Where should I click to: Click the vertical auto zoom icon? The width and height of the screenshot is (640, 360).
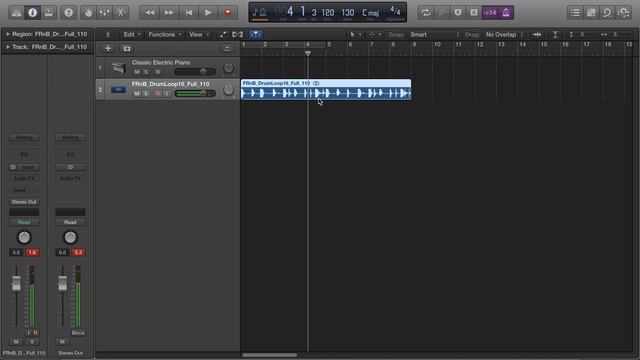pos(556,35)
